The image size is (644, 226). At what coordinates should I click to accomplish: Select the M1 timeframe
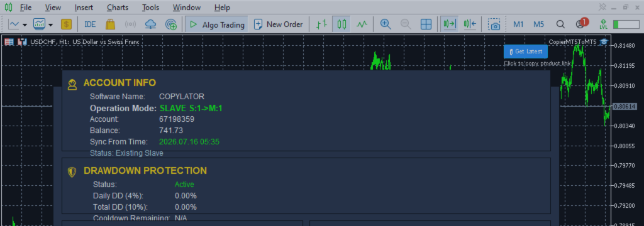tap(518, 24)
